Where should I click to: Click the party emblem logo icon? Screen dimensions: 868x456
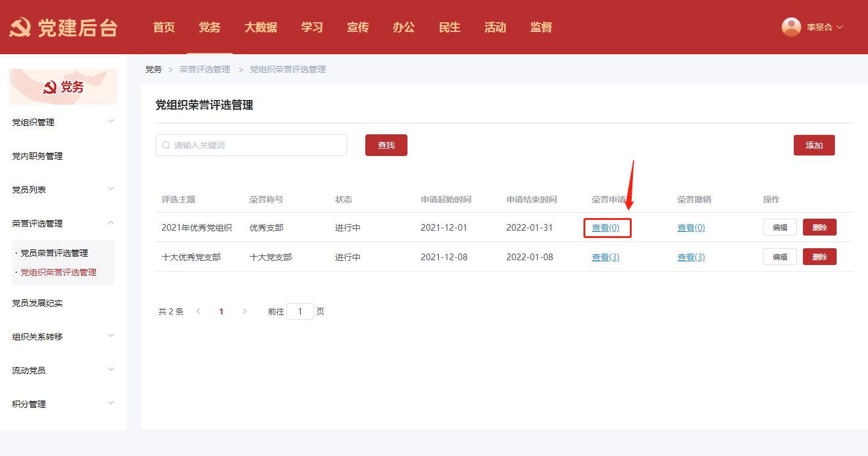click(19, 28)
